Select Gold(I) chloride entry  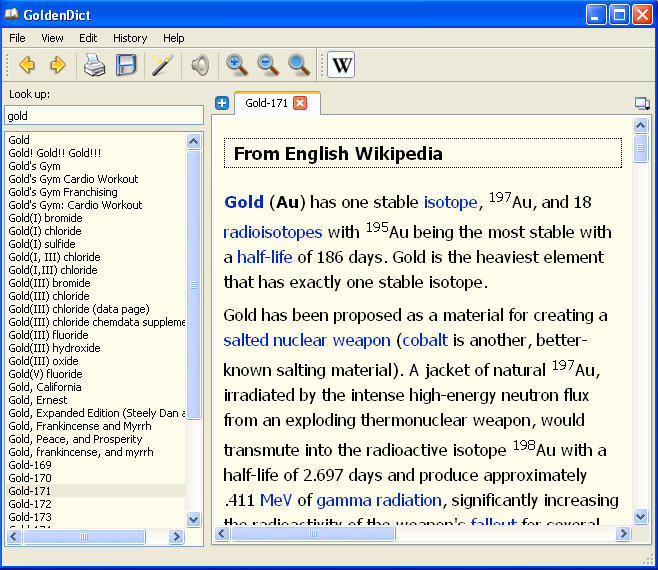coord(96,231)
